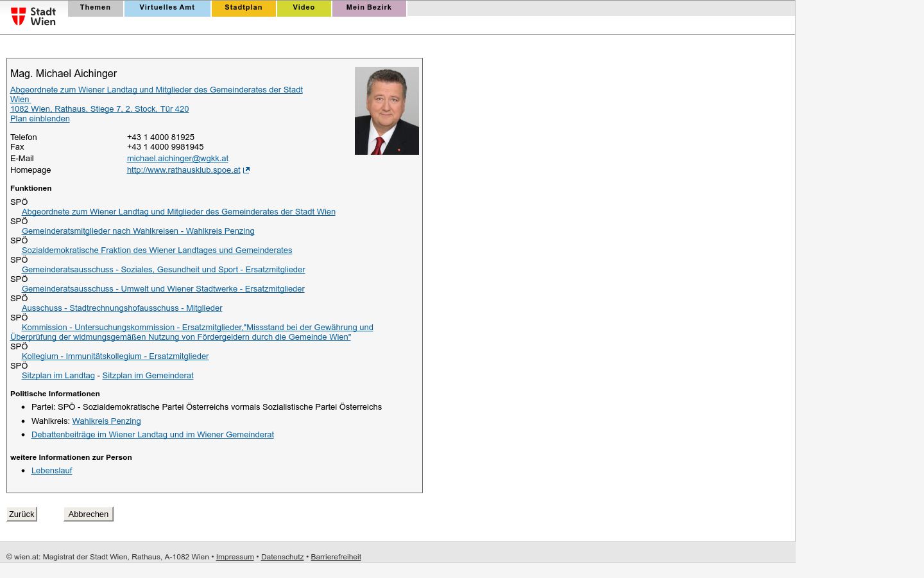Image resolution: width=924 pixels, height=578 pixels.
Task: Click the Funktionen section heading
Action: (x=31, y=189)
